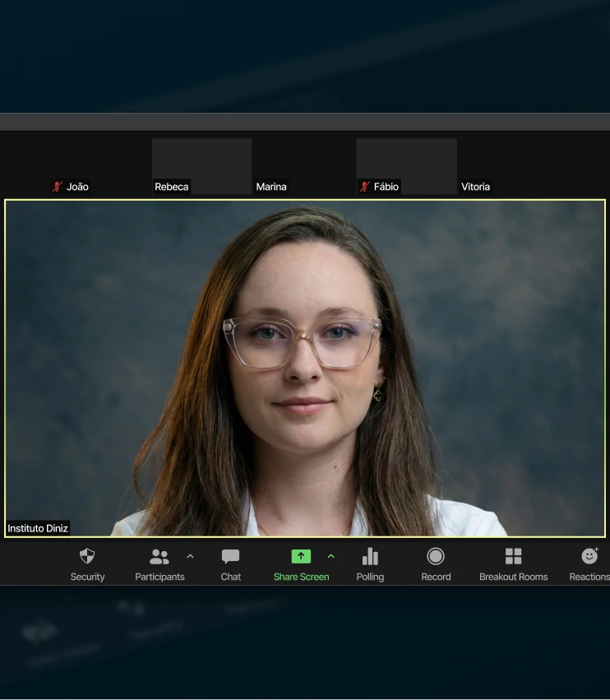610x700 pixels.
Task: Expand the caret next to Participants
Action: click(x=190, y=557)
